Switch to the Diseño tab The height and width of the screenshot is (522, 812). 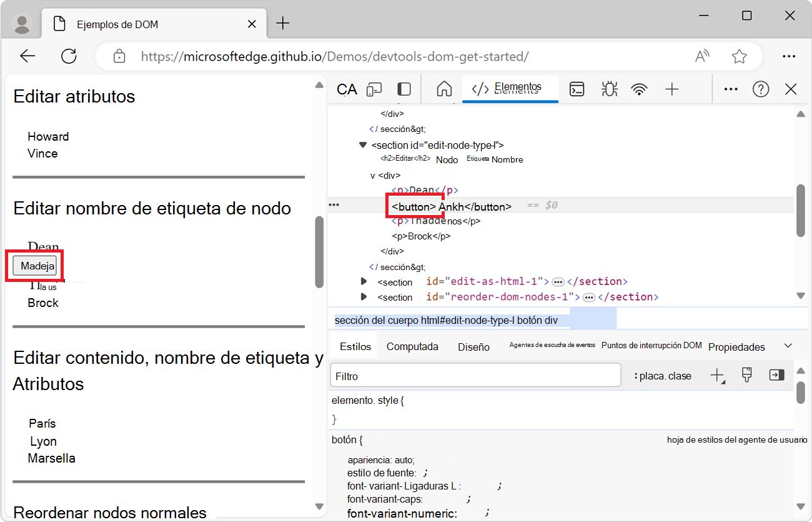click(x=473, y=346)
